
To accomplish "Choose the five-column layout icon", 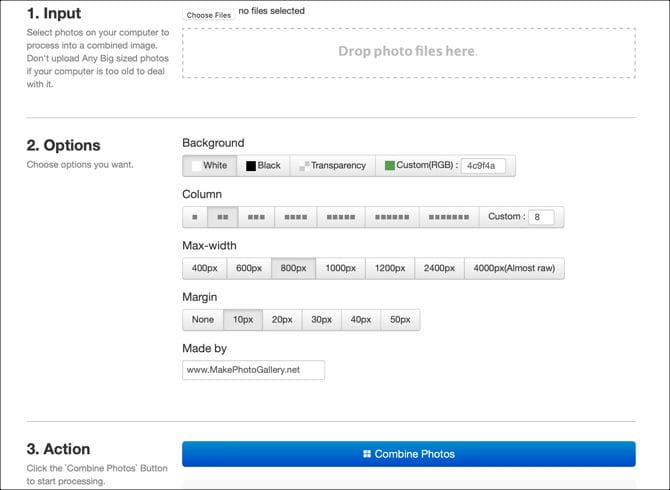I will 341,217.
